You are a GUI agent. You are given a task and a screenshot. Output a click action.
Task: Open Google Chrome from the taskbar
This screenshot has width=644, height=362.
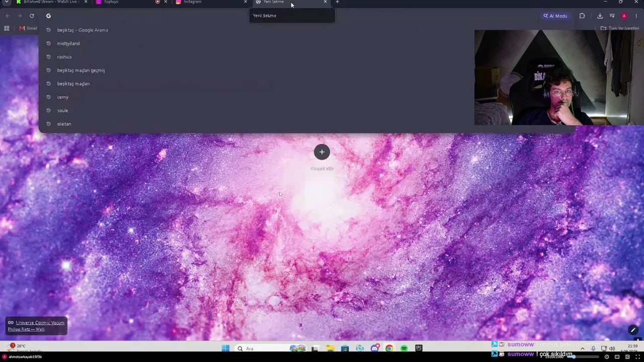(x=389, y=348)
